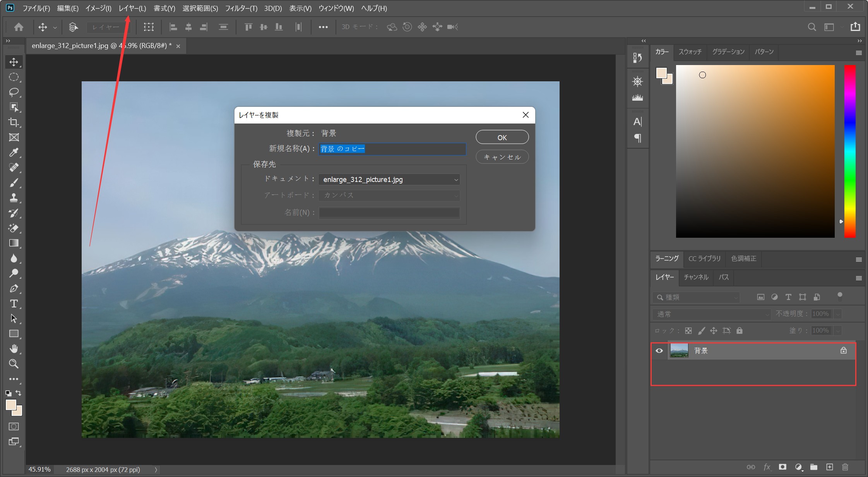Enable lock transparent pixels
Viewport: 868px width, 477px height.
click(688, 331)
